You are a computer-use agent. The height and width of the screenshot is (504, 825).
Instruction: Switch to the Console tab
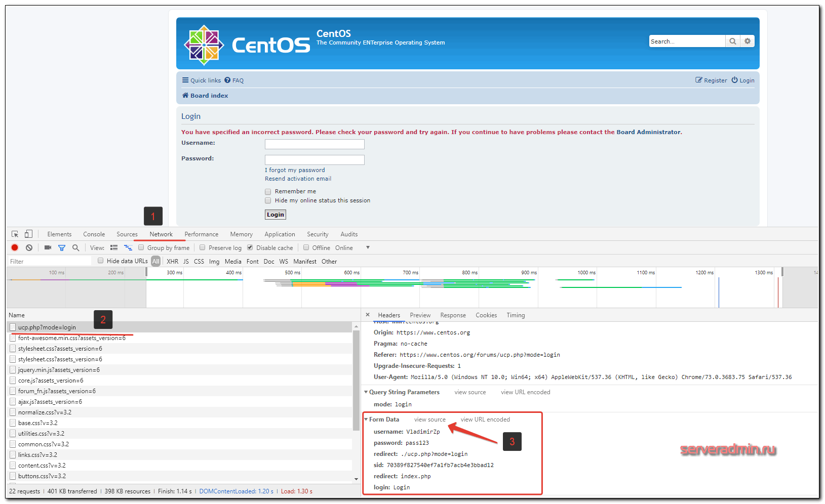pos(94,234)
